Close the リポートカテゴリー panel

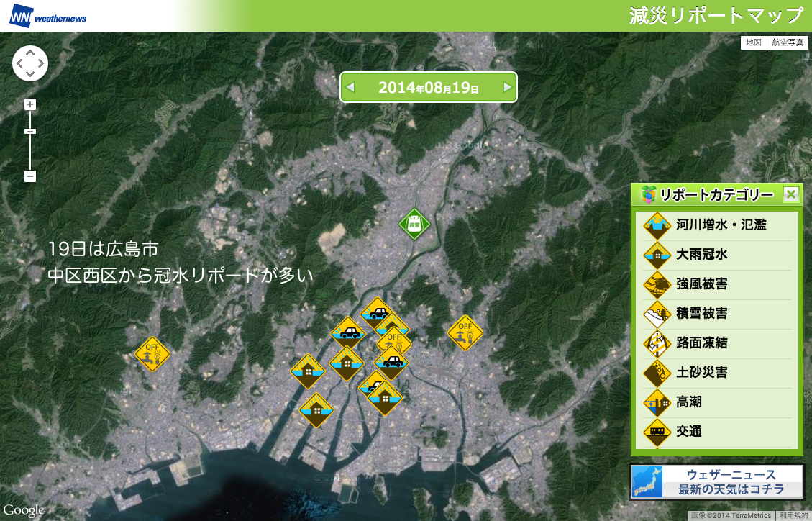790,194
